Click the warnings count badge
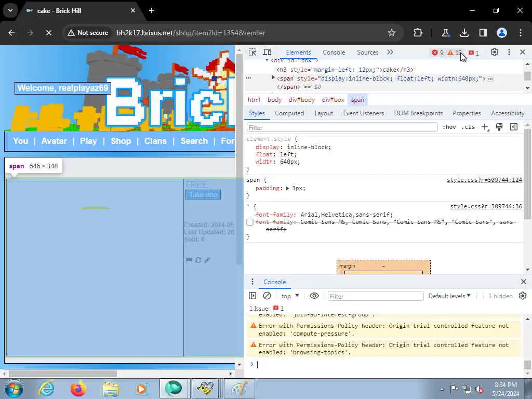This screenshot has width=532, height=399. pos(454,52)
